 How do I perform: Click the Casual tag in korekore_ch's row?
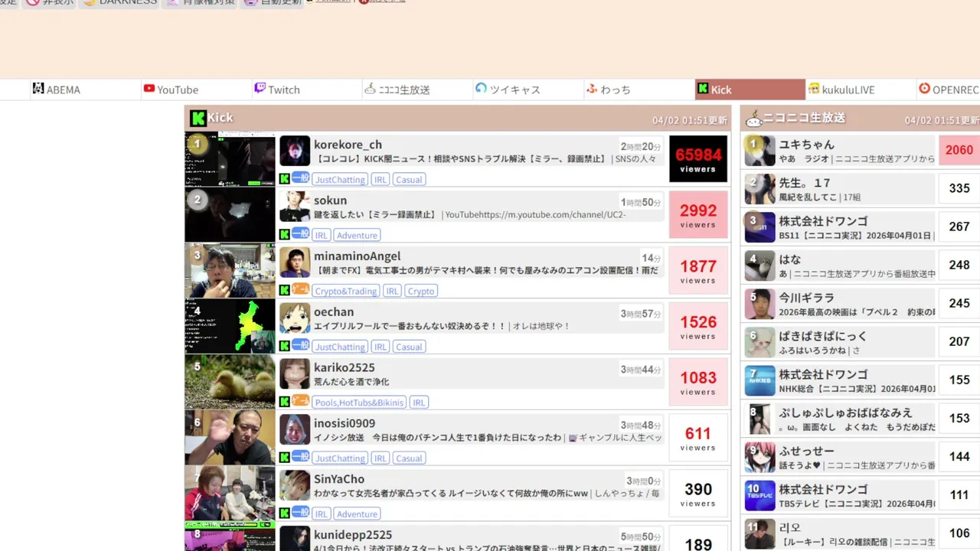tap(409, 179)
